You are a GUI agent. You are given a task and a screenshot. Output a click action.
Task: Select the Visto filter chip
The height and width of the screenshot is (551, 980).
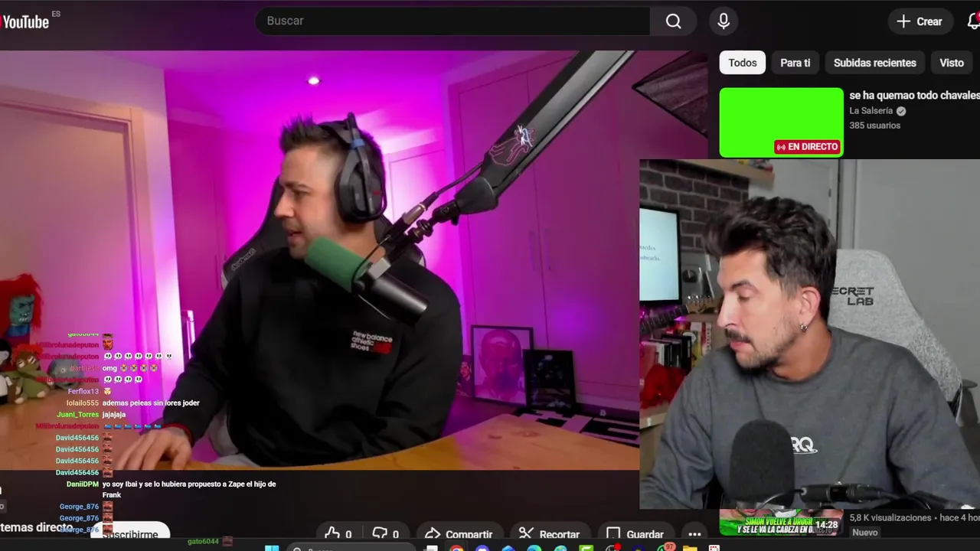(x=952, y=63)
